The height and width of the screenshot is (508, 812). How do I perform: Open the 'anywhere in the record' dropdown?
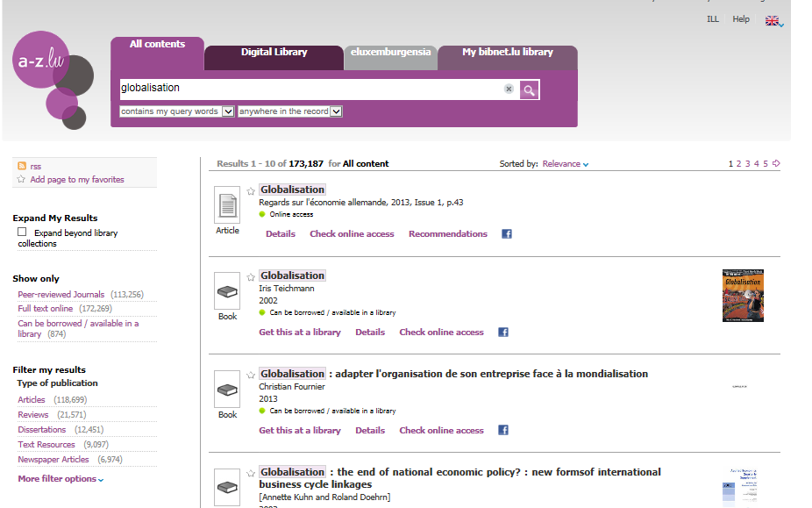click(289, 111)
